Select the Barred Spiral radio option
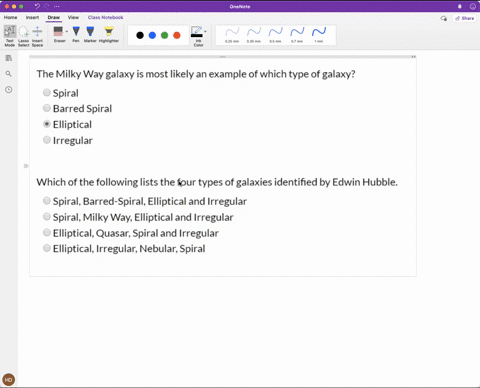Viewport: 480px width, 388px height. pos(47,108)
